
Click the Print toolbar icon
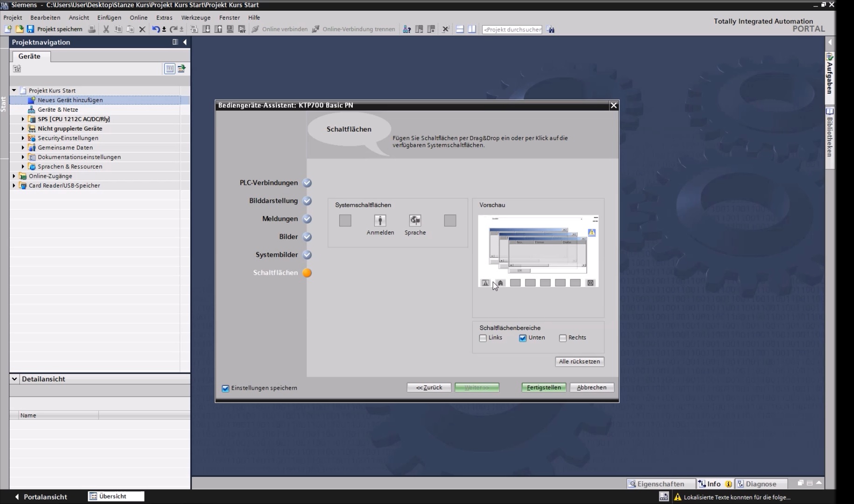[x=92, y=29]
